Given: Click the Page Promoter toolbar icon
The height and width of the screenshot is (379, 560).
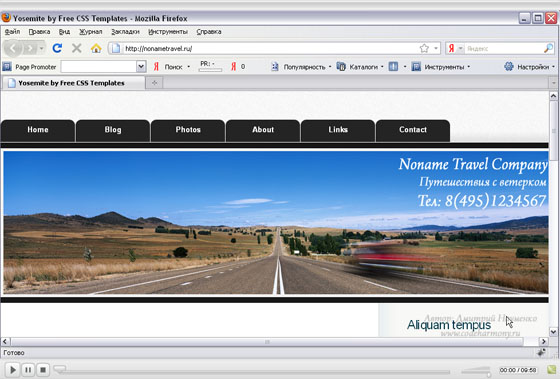Looking at the screenshot, I should click(7, 66).
